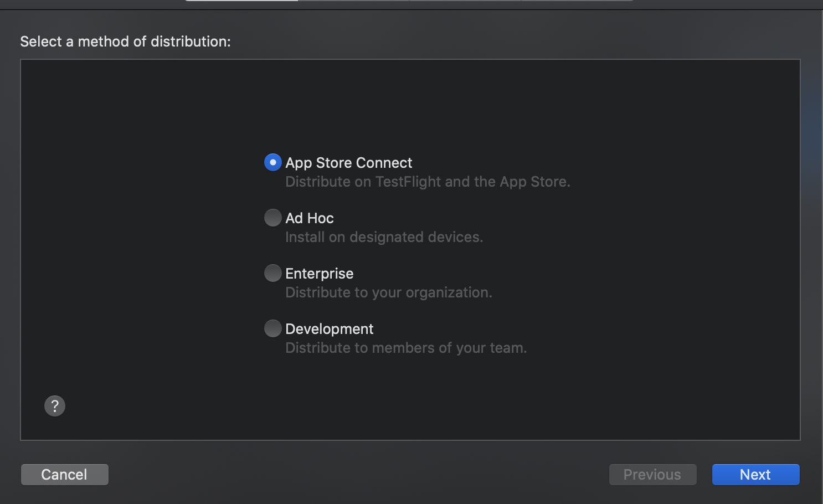This screenshot has width=823, height=504.
Task: Click the "Select a method of distribution:" heading
Action: (x=125, y=42)
